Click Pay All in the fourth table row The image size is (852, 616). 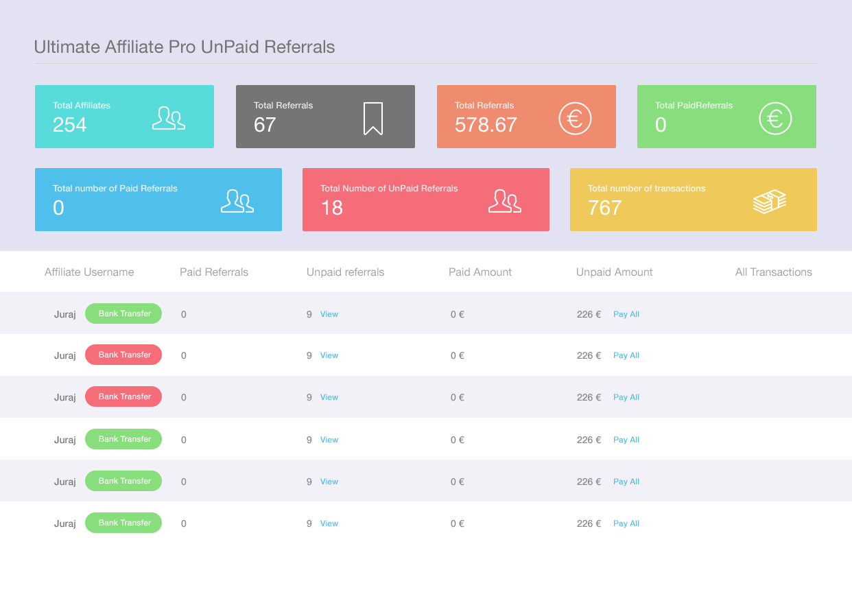626,440
